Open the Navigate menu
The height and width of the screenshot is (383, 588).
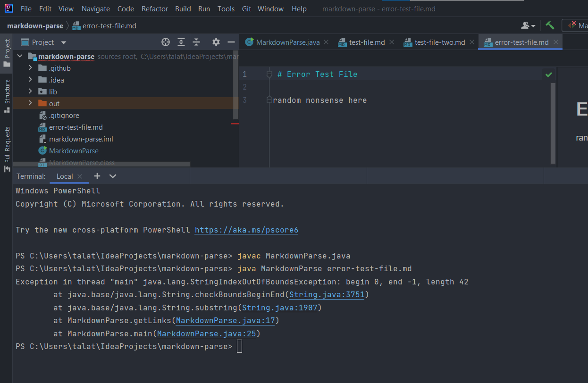(96, 9)
